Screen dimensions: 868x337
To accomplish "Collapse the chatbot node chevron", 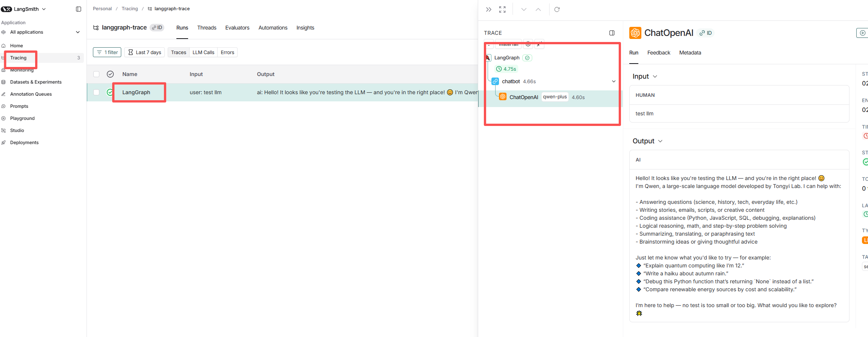I will click(614, 81).
